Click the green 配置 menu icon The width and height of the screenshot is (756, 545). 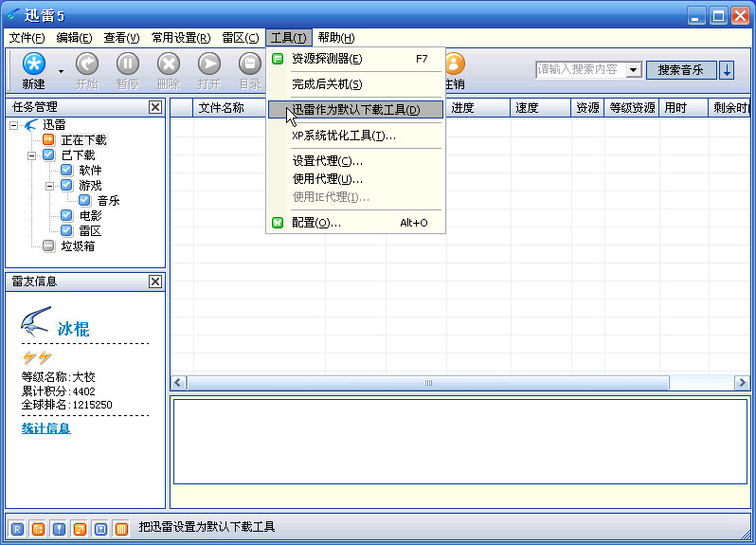point(278,223)
